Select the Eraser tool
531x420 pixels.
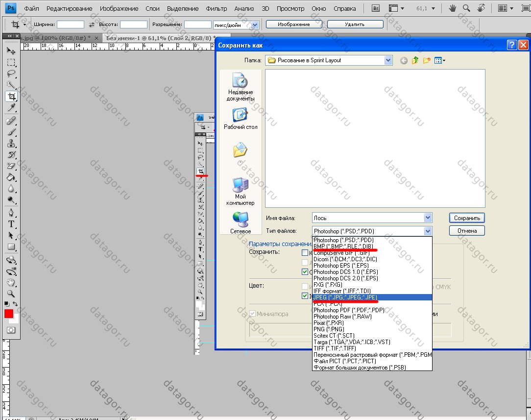pyautogui.click(x=11, y=166)
